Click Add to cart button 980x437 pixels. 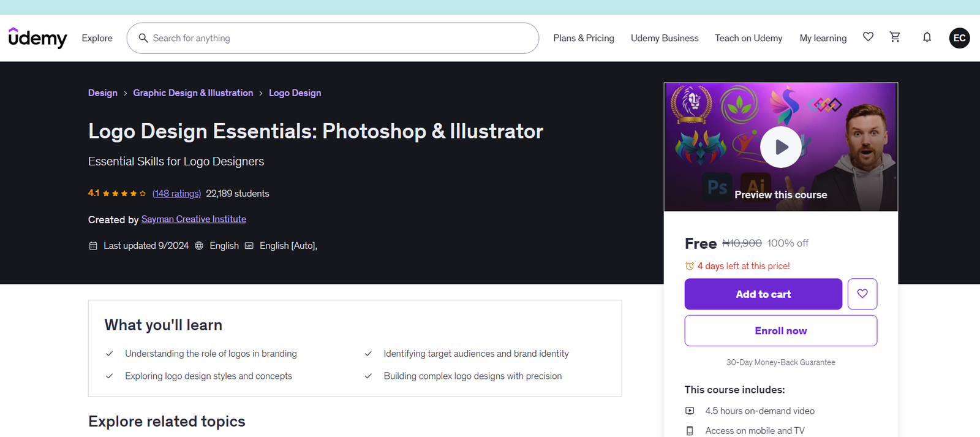[x=763, y=294]
